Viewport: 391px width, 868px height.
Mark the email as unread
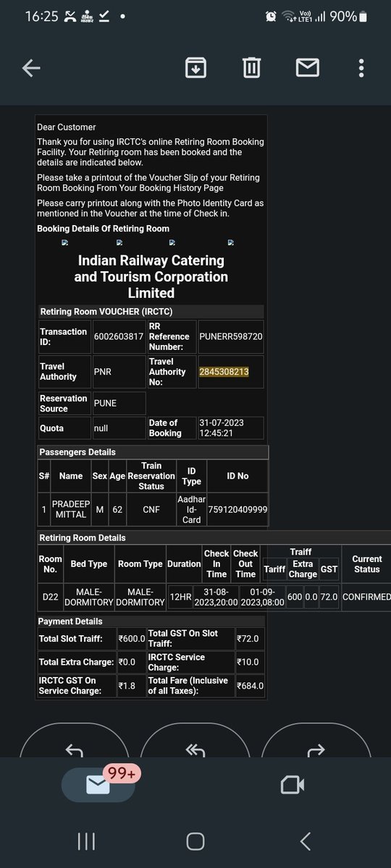(x=308, y=68)
